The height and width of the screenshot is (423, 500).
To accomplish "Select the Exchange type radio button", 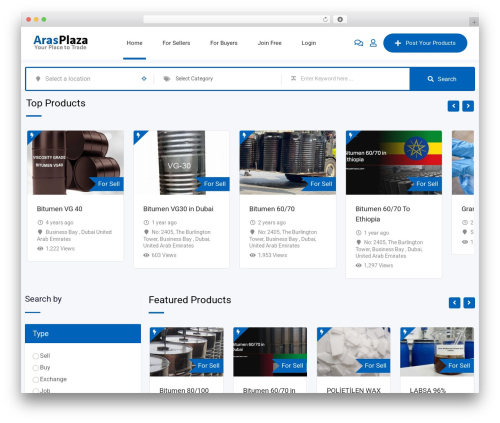I will 35,379.
